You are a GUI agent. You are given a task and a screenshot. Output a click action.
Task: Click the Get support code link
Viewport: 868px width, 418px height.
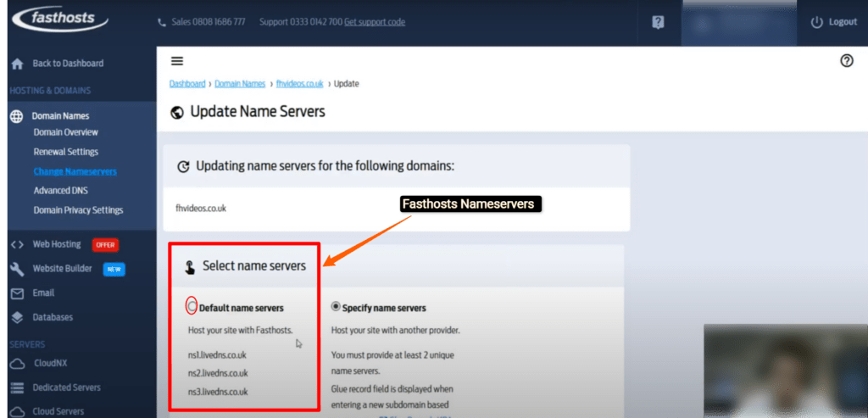tap(375, 22)
